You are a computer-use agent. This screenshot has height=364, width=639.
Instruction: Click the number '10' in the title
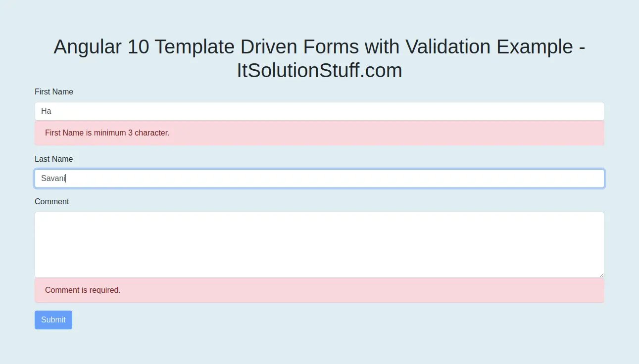coord(138,47)
